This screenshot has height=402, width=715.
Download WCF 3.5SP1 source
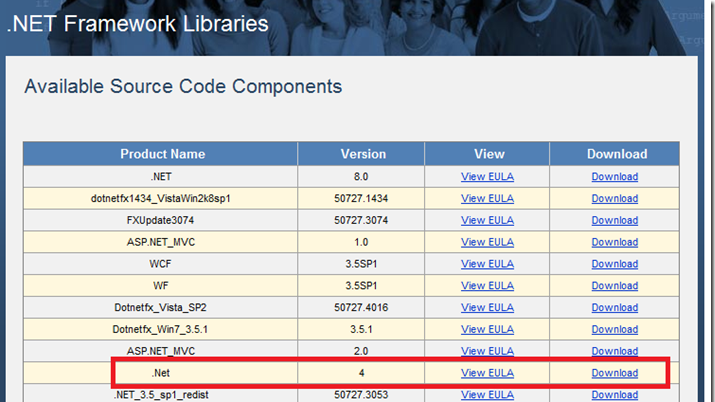(x=615, y=264)
